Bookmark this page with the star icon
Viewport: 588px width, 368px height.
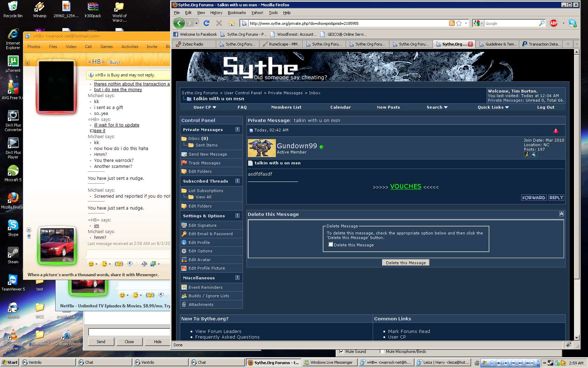tap(459, 23)
